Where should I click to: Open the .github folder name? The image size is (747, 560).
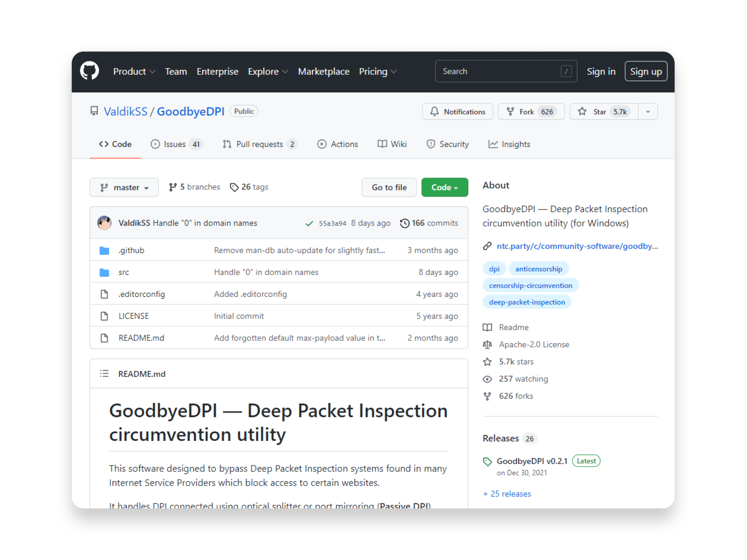click(131, 250)
